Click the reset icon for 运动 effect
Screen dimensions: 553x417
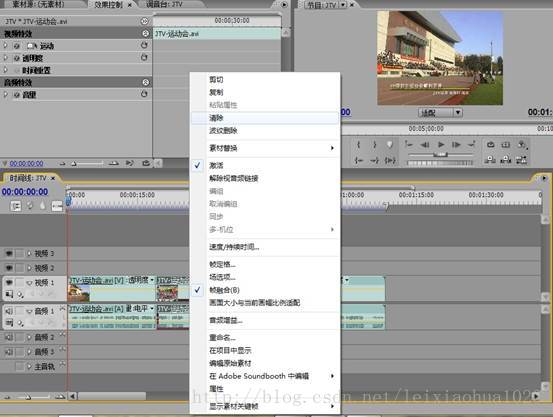click(x=144, y=46)
